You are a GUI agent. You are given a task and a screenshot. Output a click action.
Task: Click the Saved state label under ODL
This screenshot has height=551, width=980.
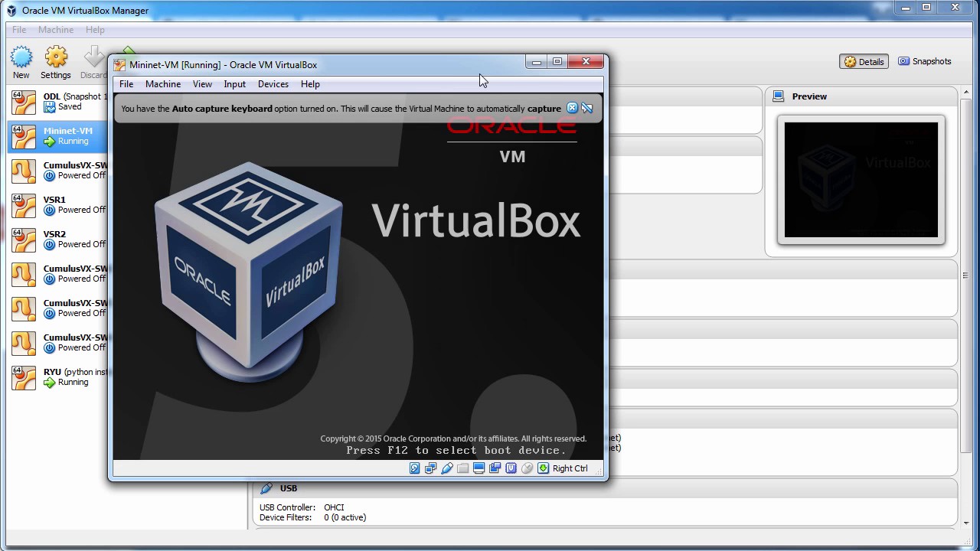(x=70, y=107)
